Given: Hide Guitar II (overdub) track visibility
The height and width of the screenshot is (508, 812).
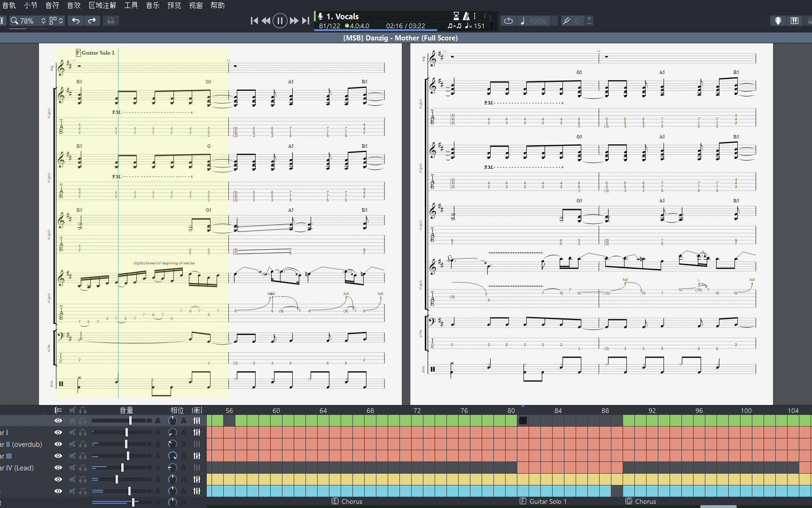Looking at the screenshot, I should (58, 444).
